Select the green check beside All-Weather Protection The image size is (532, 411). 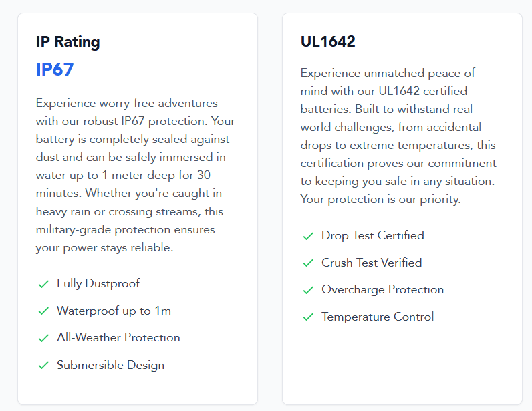click(x=43, y=338)
